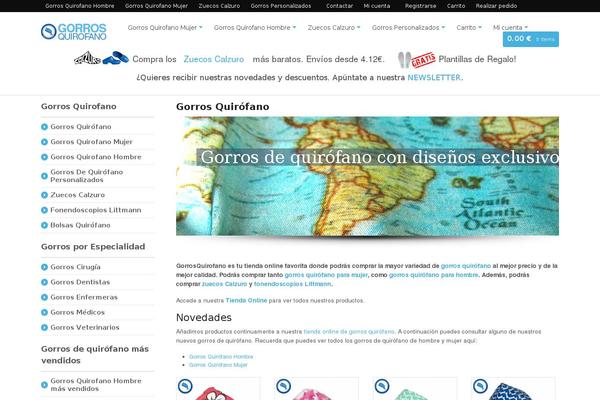600x400 pixels.
Task: Click the GRATIS insoles stamp icon
Action: (x=416, y=59)
